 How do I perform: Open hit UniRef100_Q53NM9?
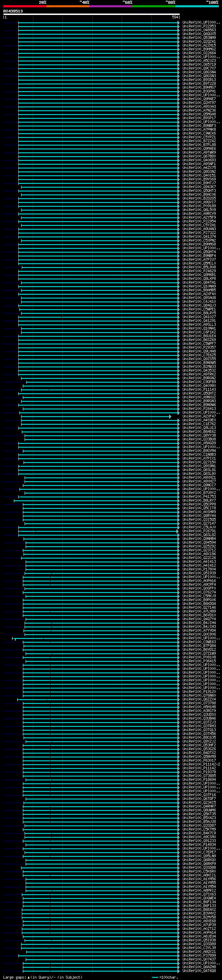pyautogui.click(x=199, y=38)
